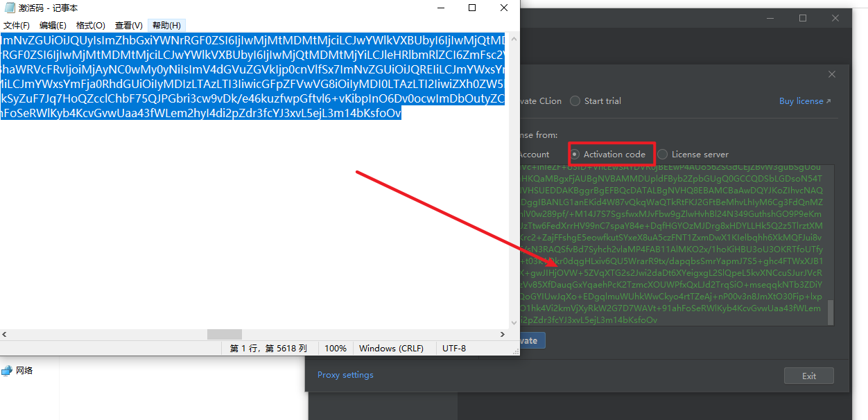Show the 帮助(H) menu
The width and height of the screenshot is (868, 420).
tap(166, 26)
